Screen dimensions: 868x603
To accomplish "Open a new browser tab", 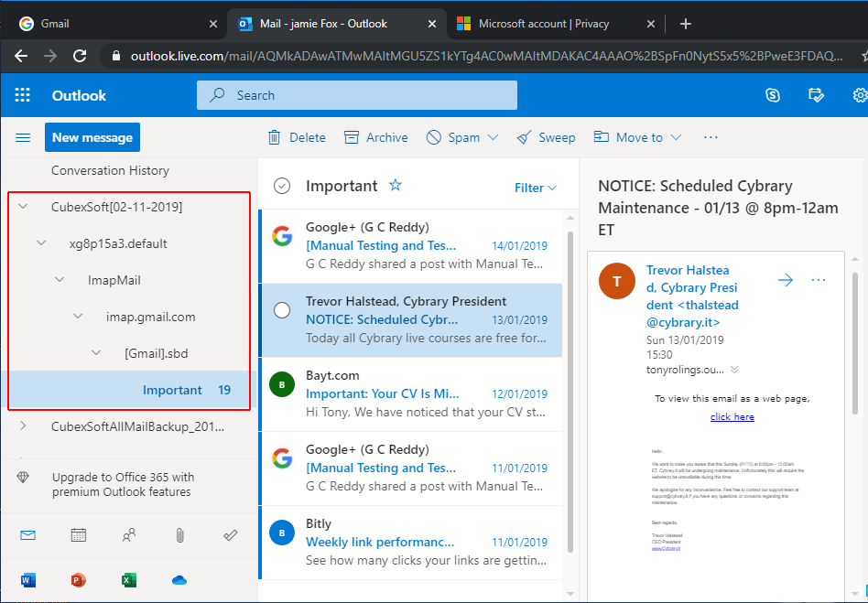I will [685, 24].
